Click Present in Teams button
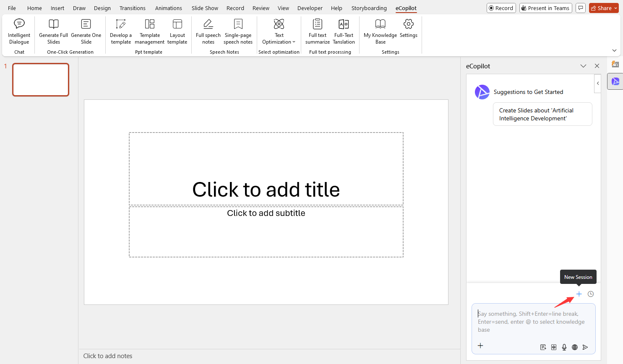623x364 pixels. pos(545,8)
